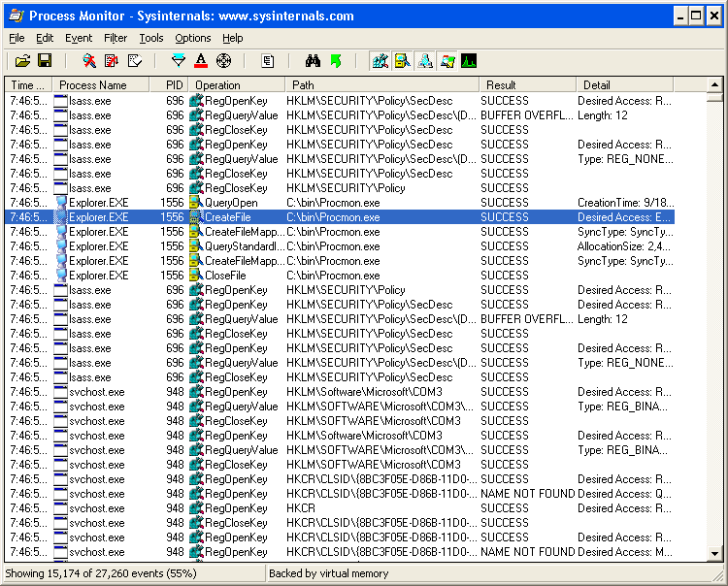Click the PID column header
This screenshot has height=586, width=728.
tap(169, 85)
